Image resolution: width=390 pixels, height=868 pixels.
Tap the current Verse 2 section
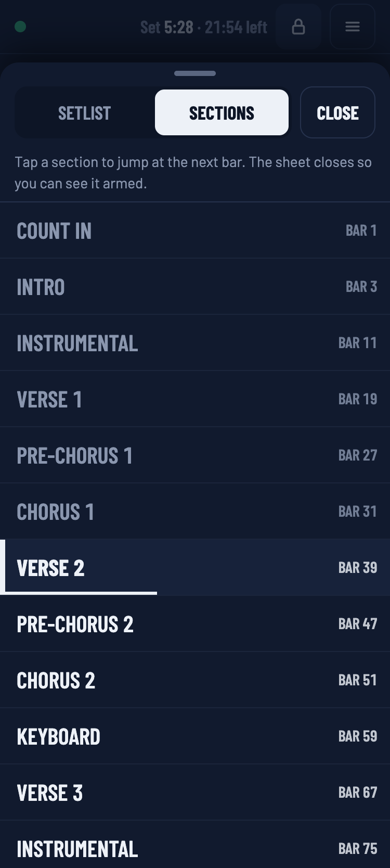click(x=195, y=568)
